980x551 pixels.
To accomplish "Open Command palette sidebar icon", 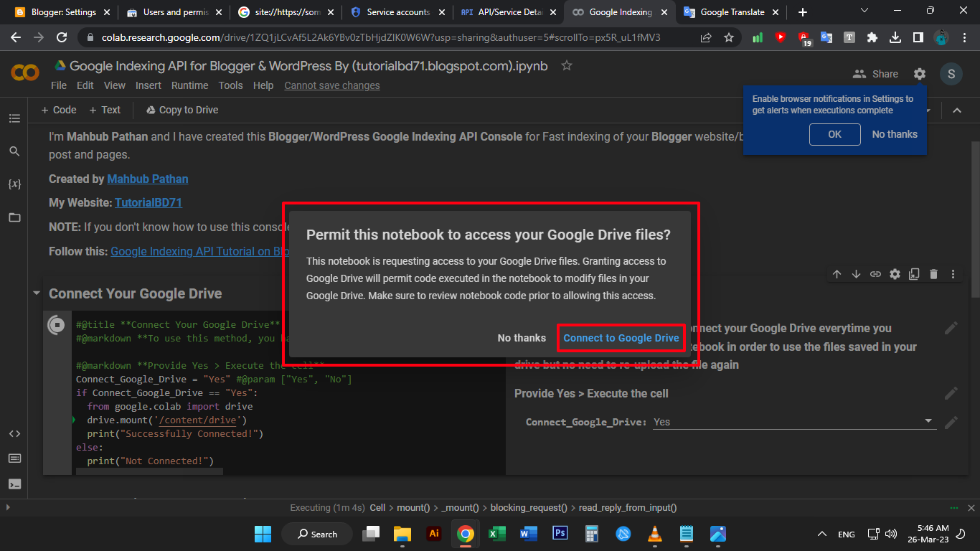I will point(14,458).
